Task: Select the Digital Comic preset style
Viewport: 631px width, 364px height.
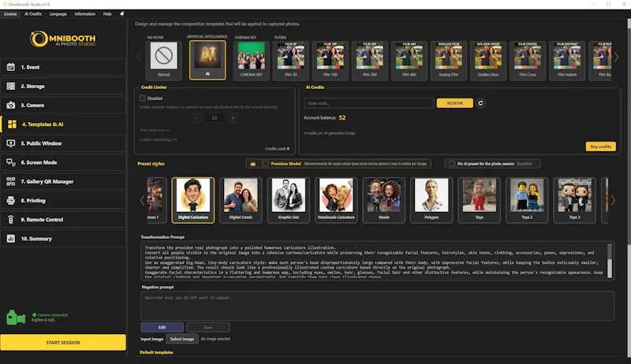Action: (241, 200)
